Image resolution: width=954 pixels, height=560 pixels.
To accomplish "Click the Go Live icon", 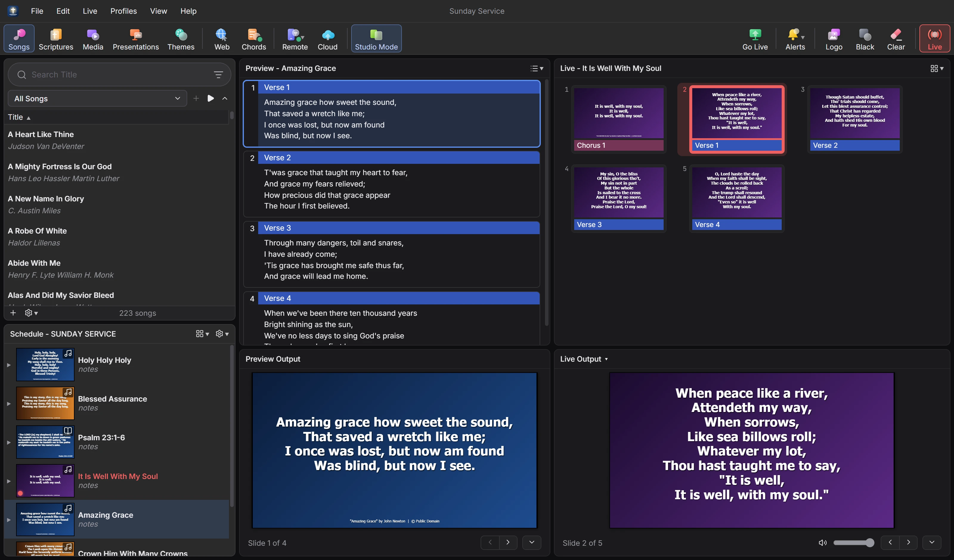I will [x=755, y=35].
